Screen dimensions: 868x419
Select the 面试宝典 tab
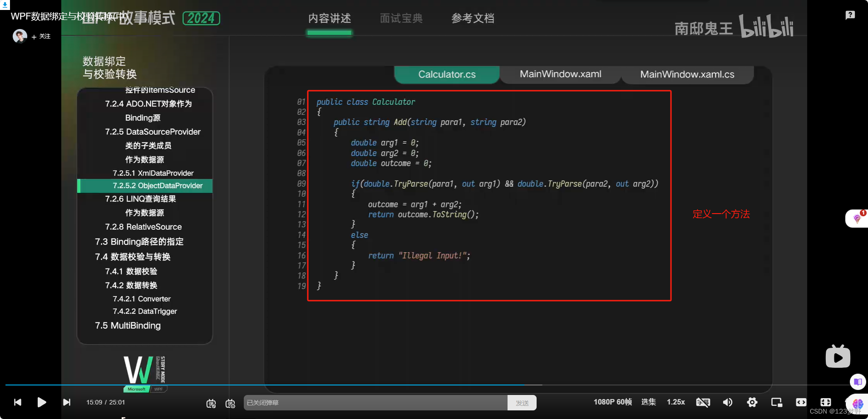401,19
